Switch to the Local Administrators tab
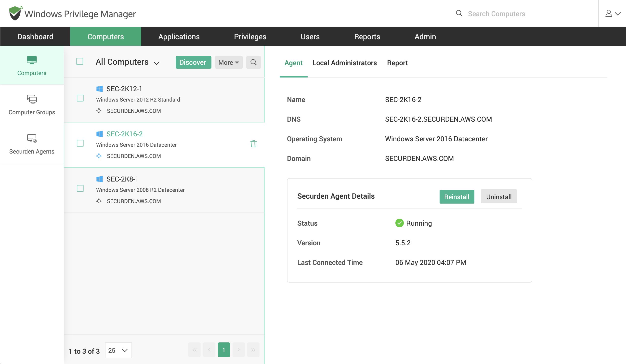This screenshot has height=364, width=626. point(345,63)
